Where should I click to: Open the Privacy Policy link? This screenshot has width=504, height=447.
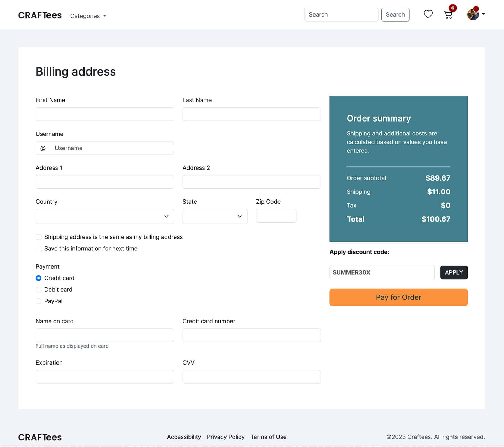click(225, 437)
